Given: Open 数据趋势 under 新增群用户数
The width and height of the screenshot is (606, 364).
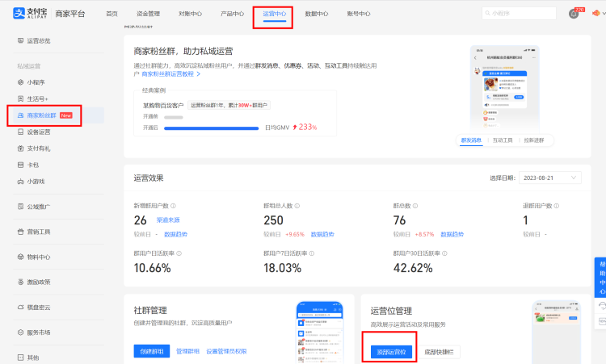Looking at the screenshot, I should click(175, 234).
